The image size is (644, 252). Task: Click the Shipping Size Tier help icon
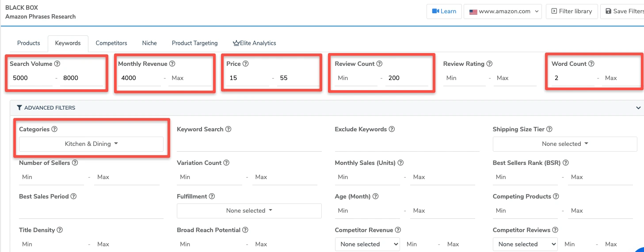tap(549, 129)
